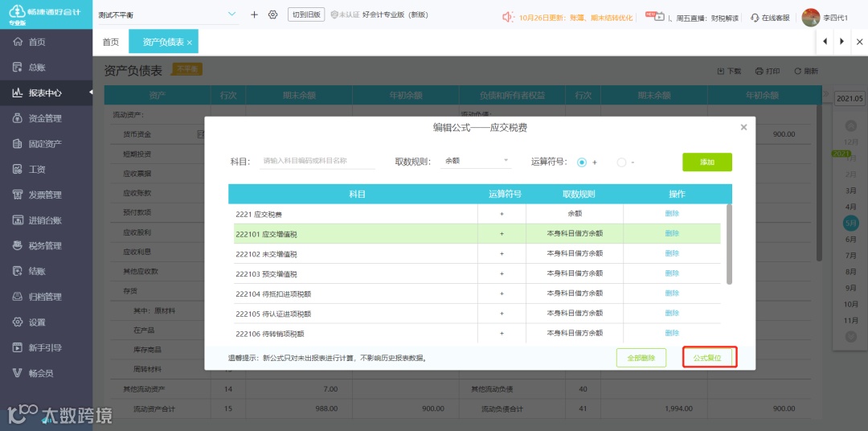Switch to the 首页 tab
Screen dimensions: 868x431
click(111, 42)
